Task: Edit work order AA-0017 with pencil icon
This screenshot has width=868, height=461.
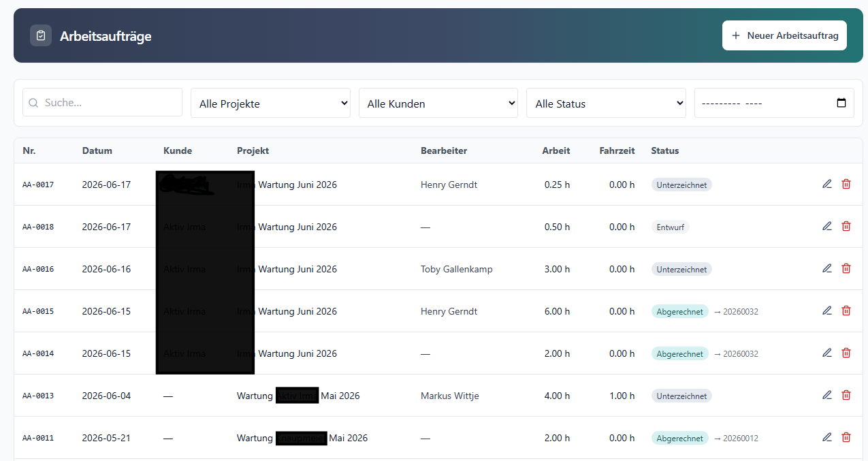Action: pos(827,184)
